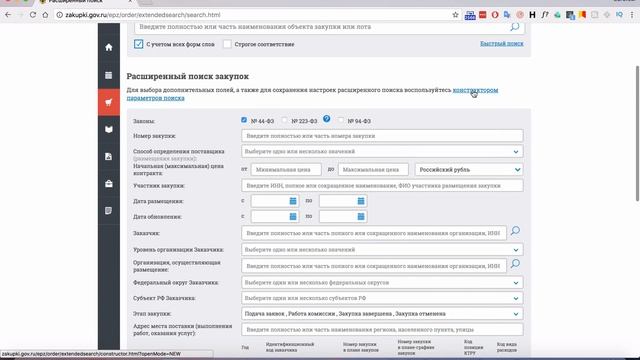
Task: Enable Строгое соответствие checkbox
Action: 227,44
